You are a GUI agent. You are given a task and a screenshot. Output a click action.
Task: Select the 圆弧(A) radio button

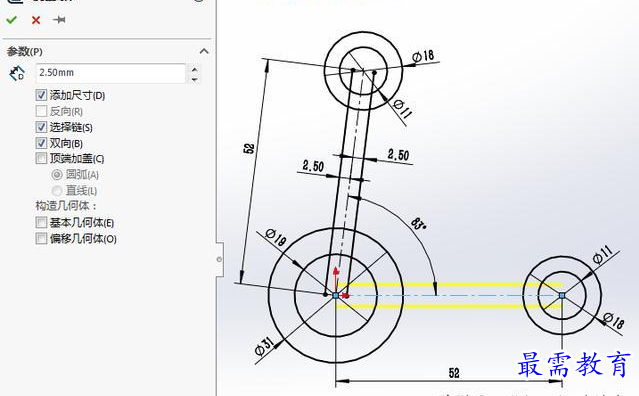pos(57,175)
